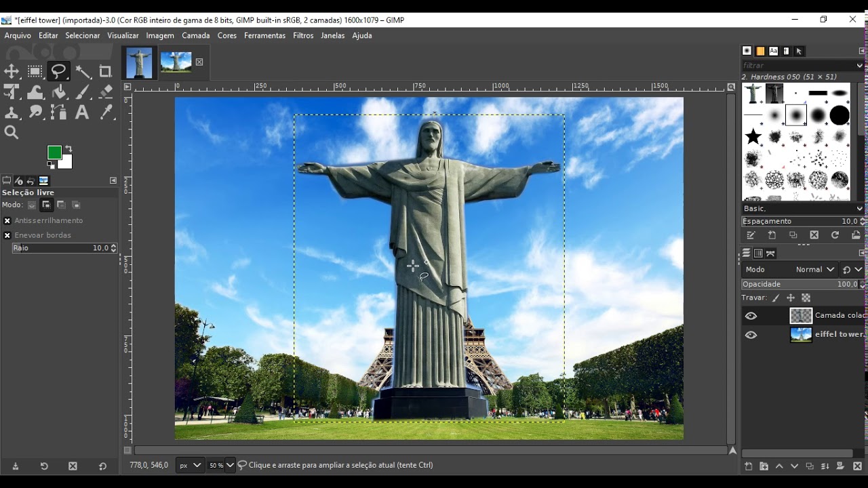Viewport: 868px width, 488px height.
Task: Open the Arquivo menu
Action: [x=18, y=35]
